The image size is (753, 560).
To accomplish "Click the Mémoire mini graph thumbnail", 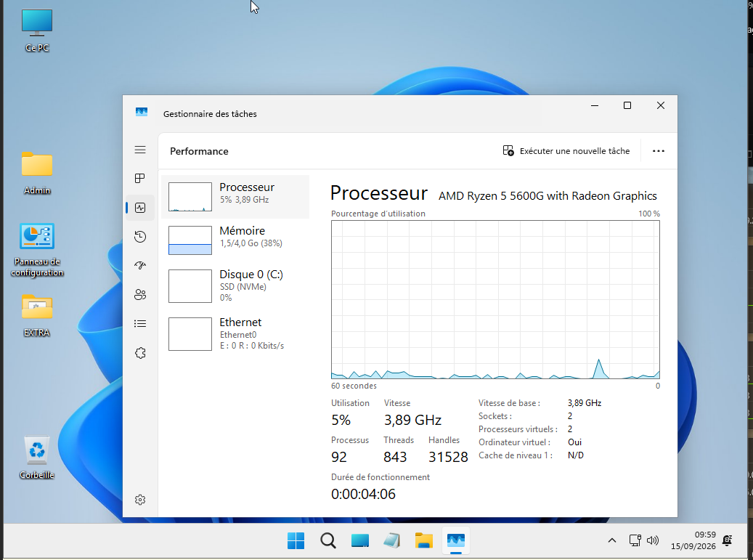I will tap(190, 240).
